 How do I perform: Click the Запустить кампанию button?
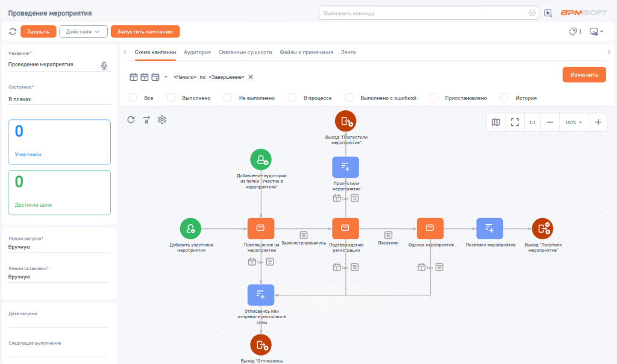pos(145,31)
